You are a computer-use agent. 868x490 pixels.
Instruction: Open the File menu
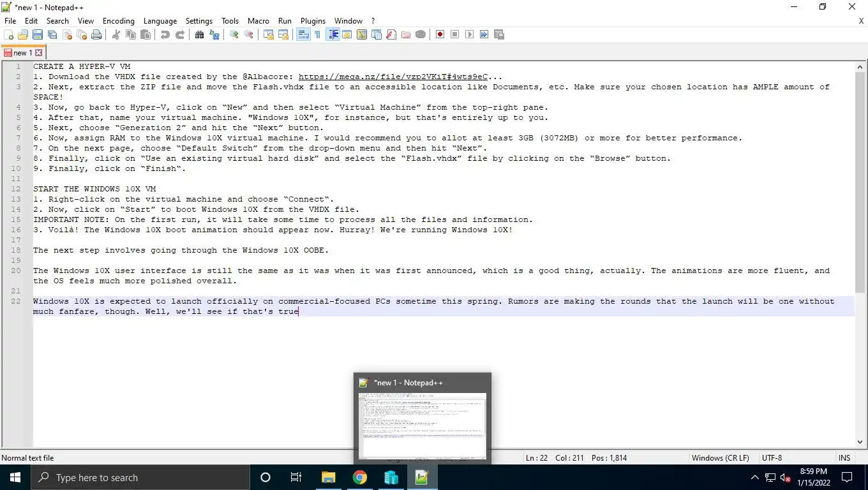(10, 21)
